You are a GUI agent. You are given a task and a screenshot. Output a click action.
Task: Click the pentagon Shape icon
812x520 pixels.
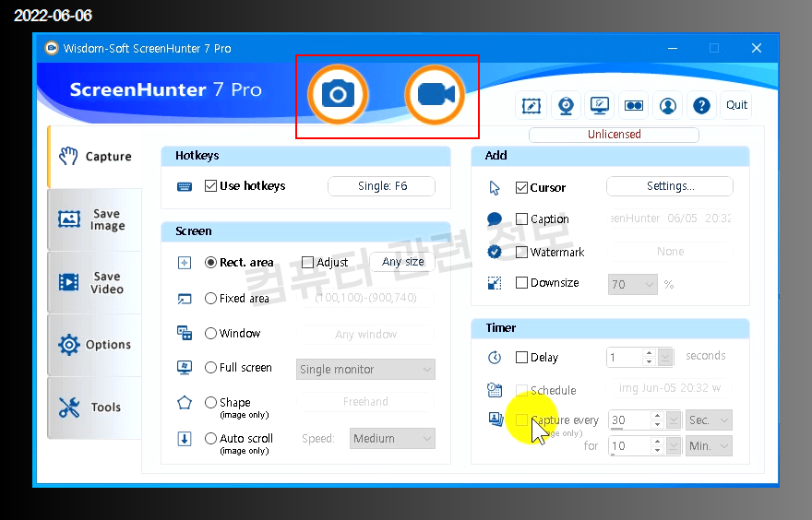(x=185, y=403)
